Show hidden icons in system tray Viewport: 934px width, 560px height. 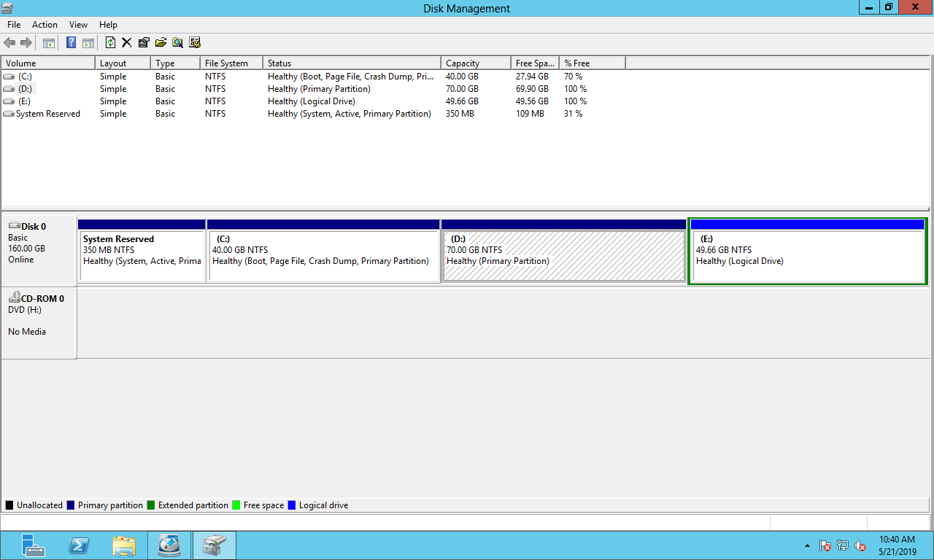[807, 545]
